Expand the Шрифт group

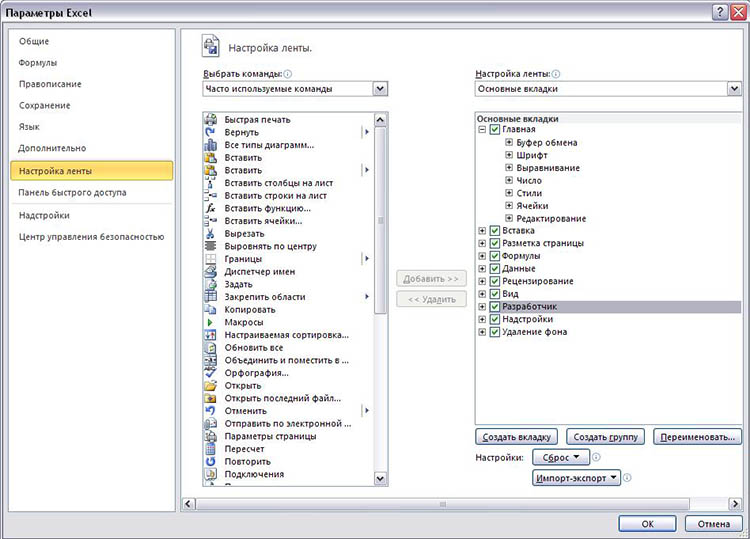pyautogui.click(x=509, y=154)
